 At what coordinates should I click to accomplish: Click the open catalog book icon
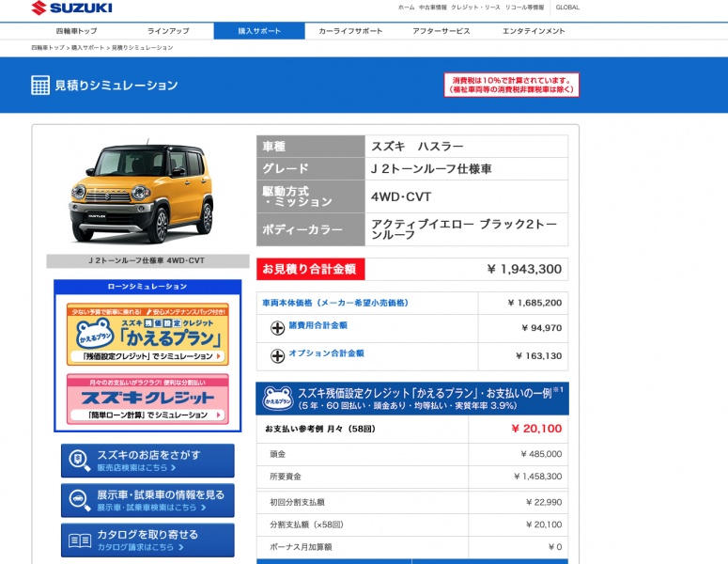pyautogui.click(x=80, y=540)
